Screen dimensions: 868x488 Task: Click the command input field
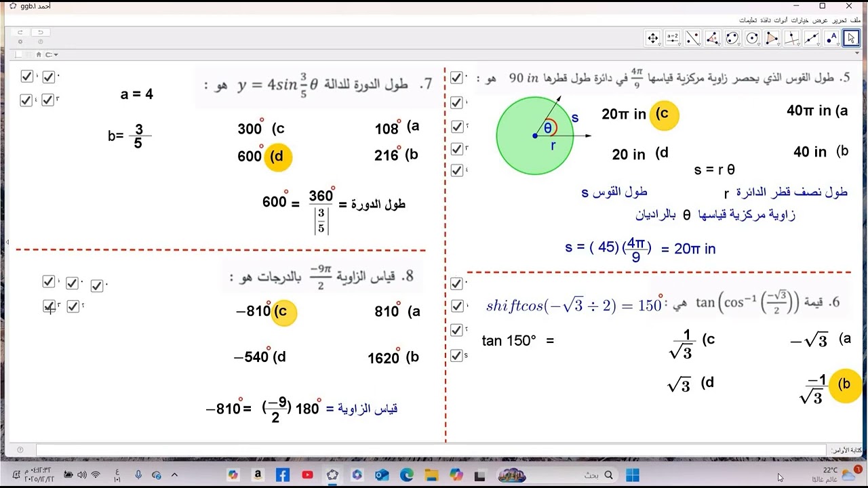(431, 450)
